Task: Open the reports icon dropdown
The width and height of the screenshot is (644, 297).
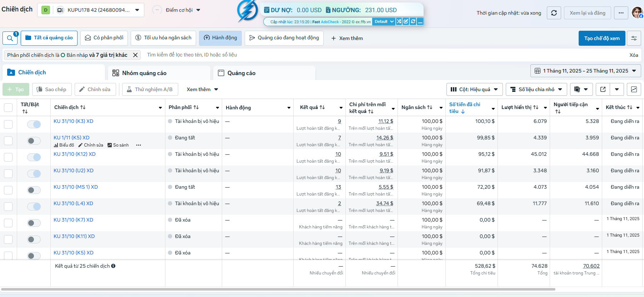Action: point(581,89)
